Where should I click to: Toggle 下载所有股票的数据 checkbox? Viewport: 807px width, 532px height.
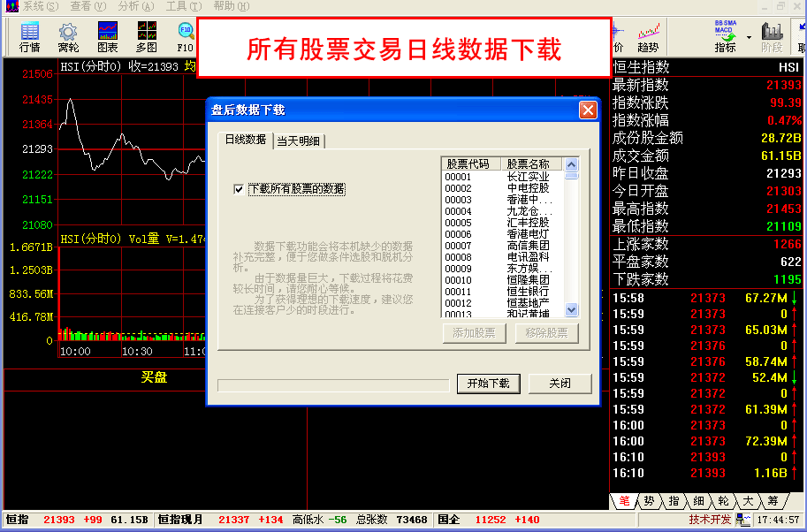[x=239, y=188]
